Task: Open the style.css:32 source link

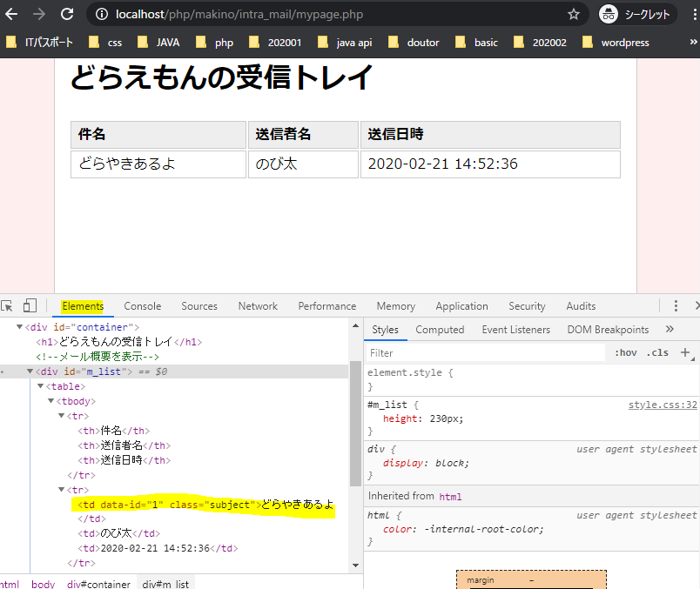Action: [663, 405]
